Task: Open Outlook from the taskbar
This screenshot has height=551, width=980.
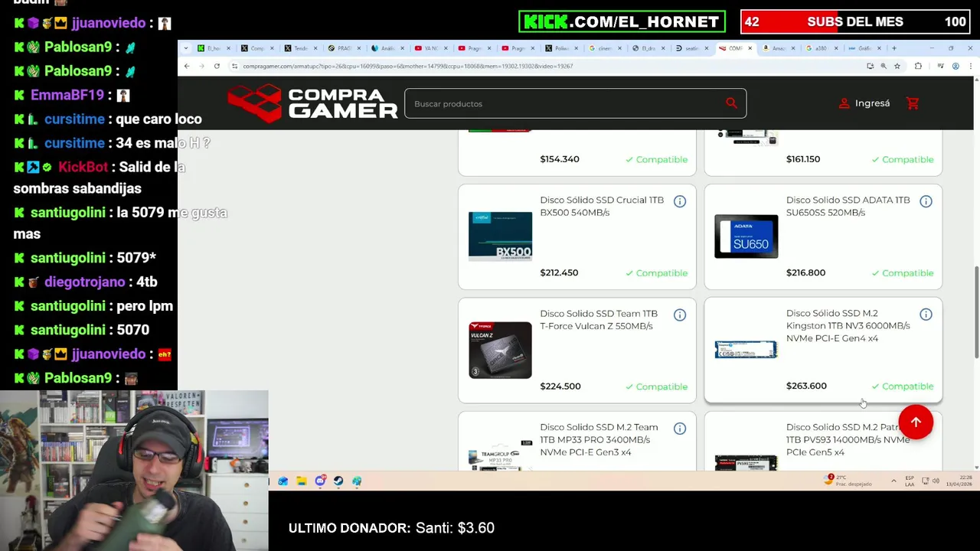Action: [283, 481]
